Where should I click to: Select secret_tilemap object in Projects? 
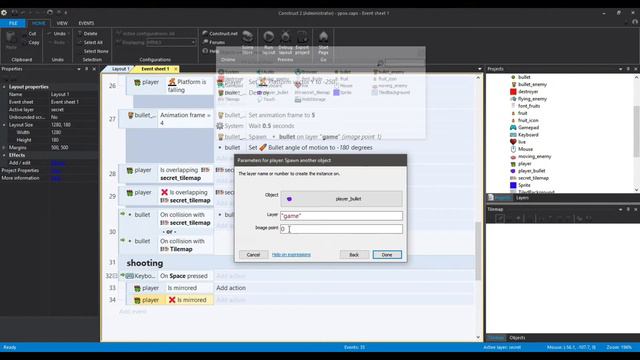point(529,178)
